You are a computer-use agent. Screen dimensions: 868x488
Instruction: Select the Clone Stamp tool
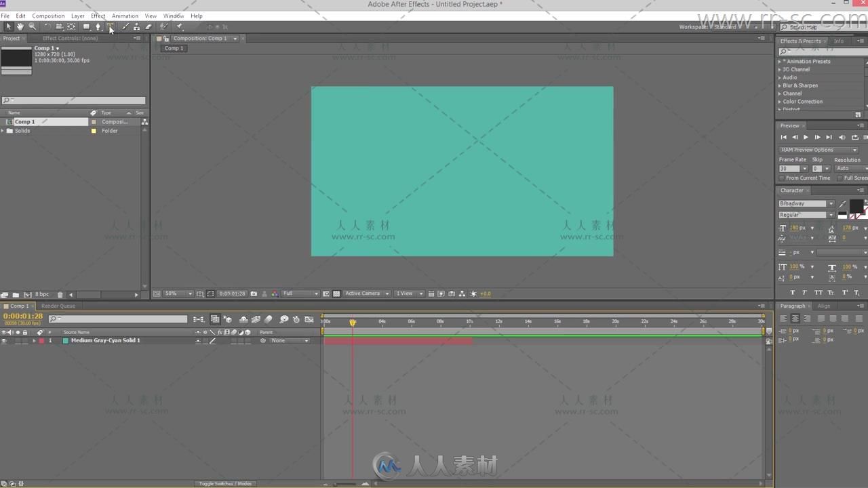(137, 26)
